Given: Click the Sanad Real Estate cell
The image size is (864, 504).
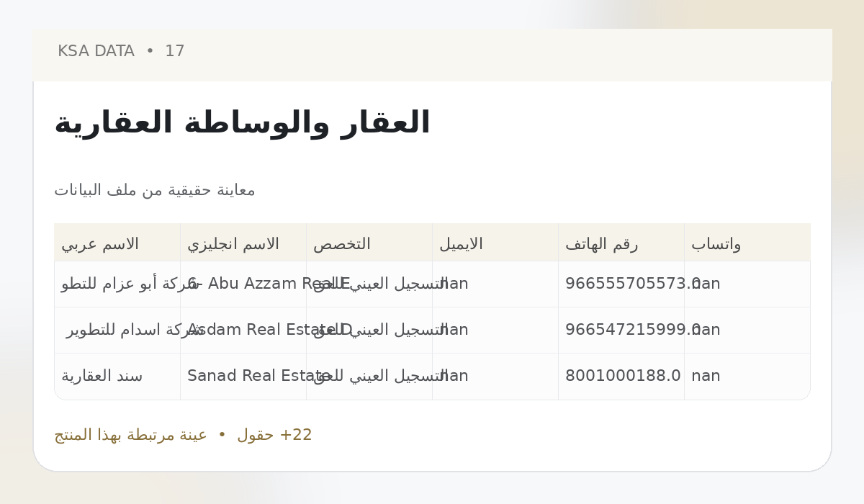Looking at the screenshot, I should (243, 376).
